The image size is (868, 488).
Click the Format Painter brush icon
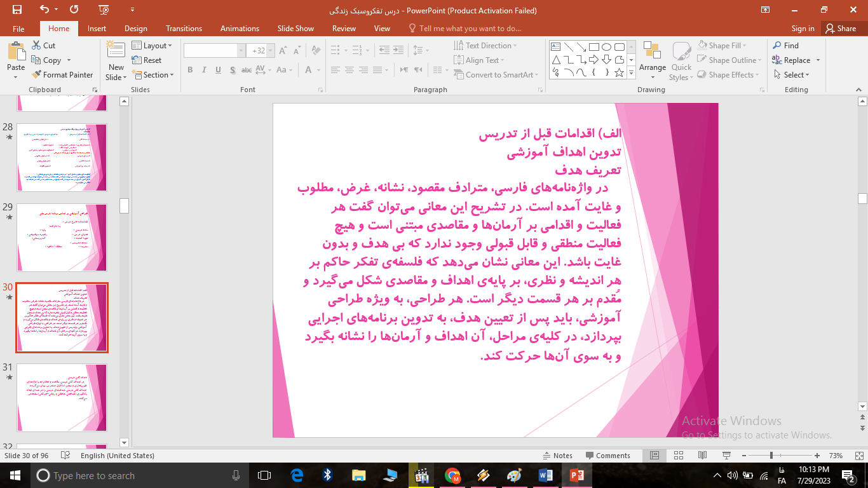coord(36,75)
